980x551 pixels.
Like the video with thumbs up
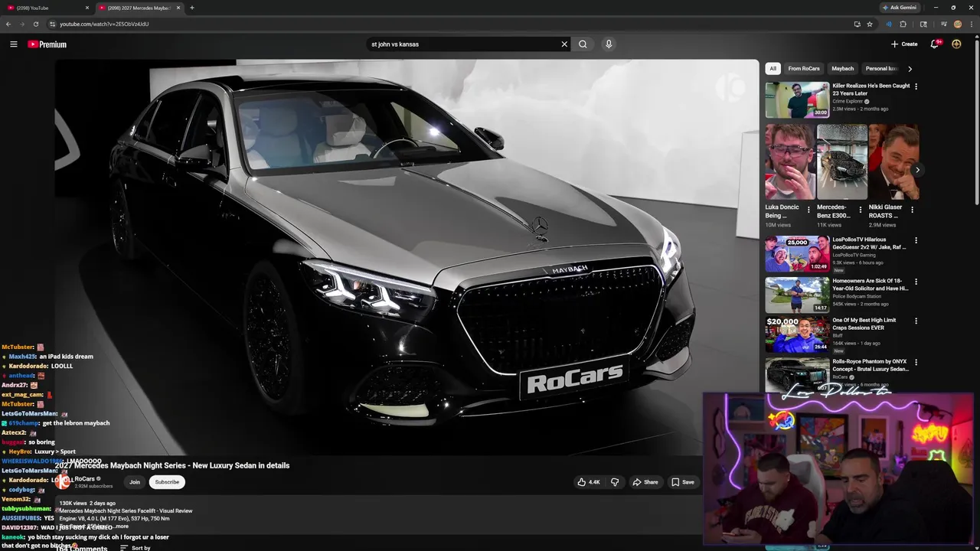point(589,482)
